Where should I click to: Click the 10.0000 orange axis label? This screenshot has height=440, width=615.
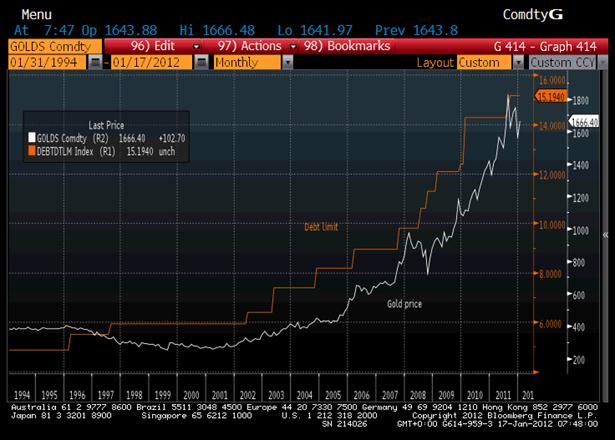552,225
